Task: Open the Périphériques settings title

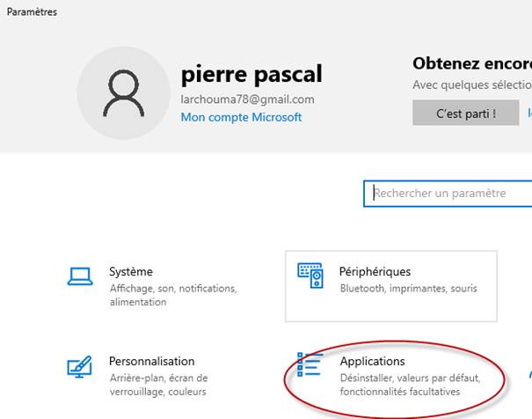Action: (x=375, y=272)
